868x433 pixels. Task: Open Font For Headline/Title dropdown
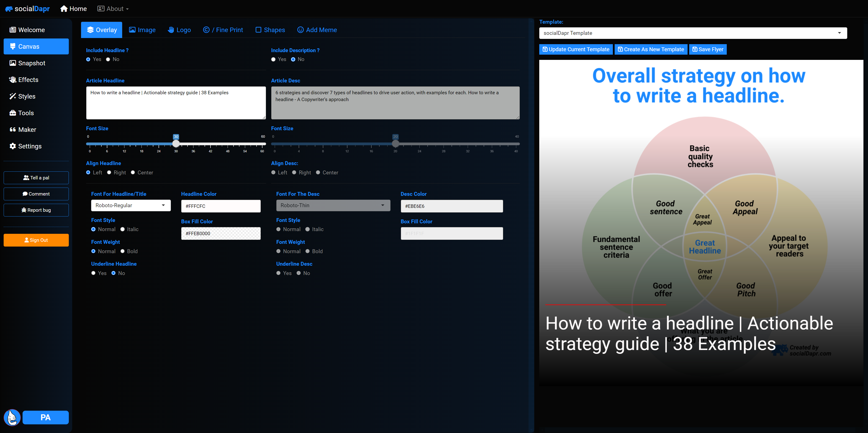(131, 205)
